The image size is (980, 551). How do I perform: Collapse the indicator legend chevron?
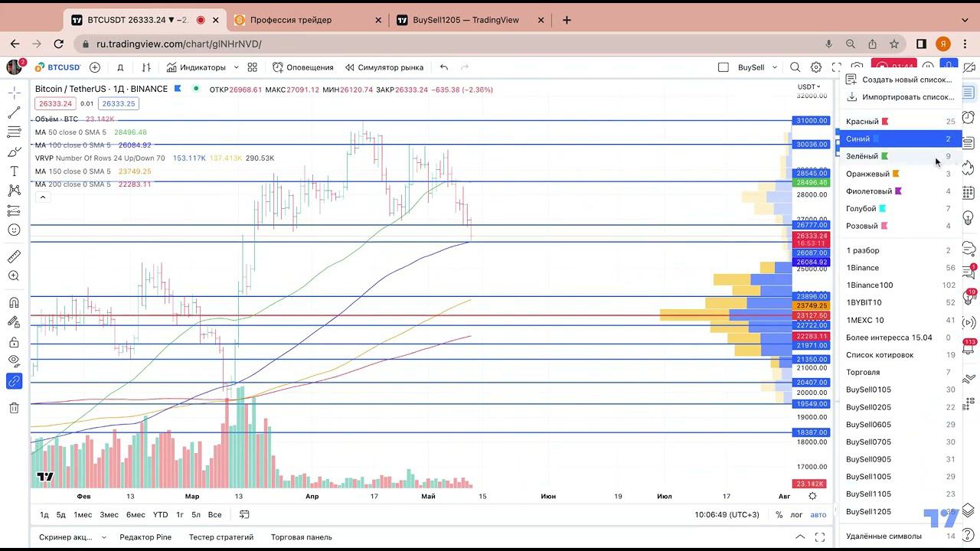coord(43,197)
